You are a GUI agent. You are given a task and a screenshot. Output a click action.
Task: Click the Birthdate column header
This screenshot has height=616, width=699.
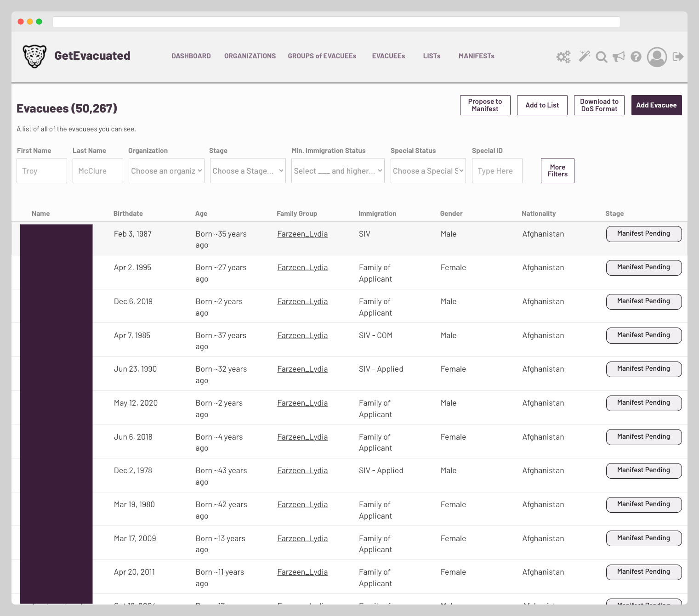point(128,214)
